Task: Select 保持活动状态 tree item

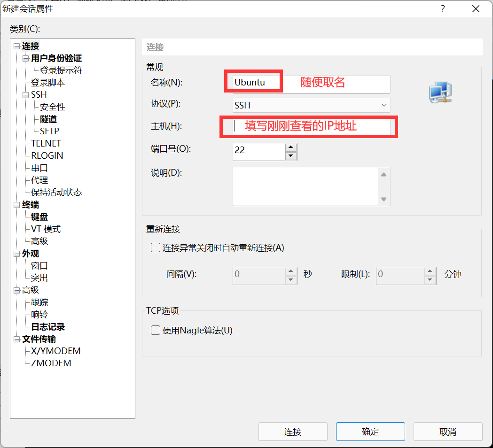Action: [x=56, y=192]
